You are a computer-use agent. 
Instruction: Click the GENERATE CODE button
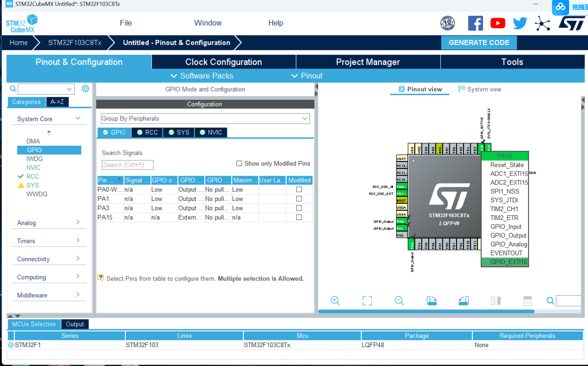tap(479, 43)
